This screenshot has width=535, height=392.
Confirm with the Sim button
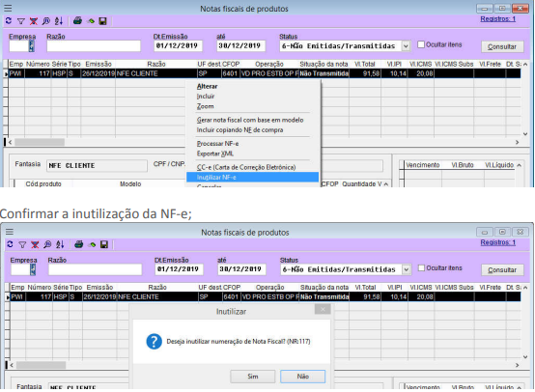[252, 377]
